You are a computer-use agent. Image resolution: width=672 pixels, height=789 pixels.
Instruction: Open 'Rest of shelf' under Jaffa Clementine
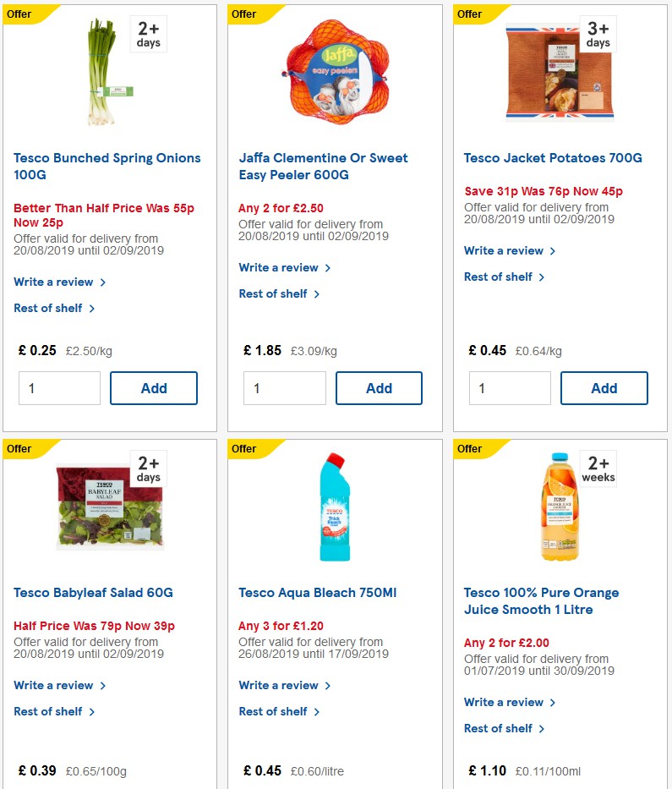coord(274,293)
